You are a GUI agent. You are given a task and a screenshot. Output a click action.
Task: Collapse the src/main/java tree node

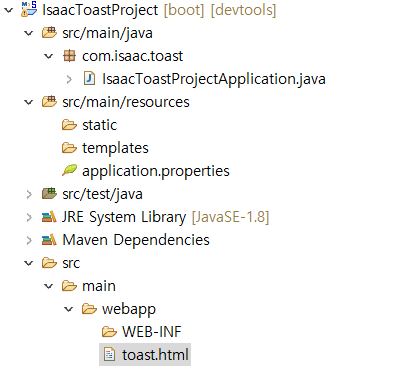click(29, 33)
